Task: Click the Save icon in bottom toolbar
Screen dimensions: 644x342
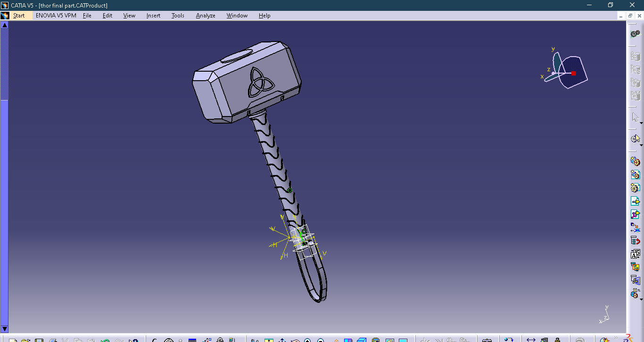Action: click(x=39, y=340)
